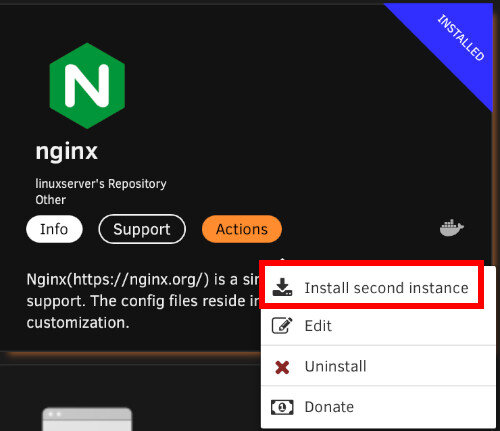Toggle the orange Actions dropdown button

[242, 229]
